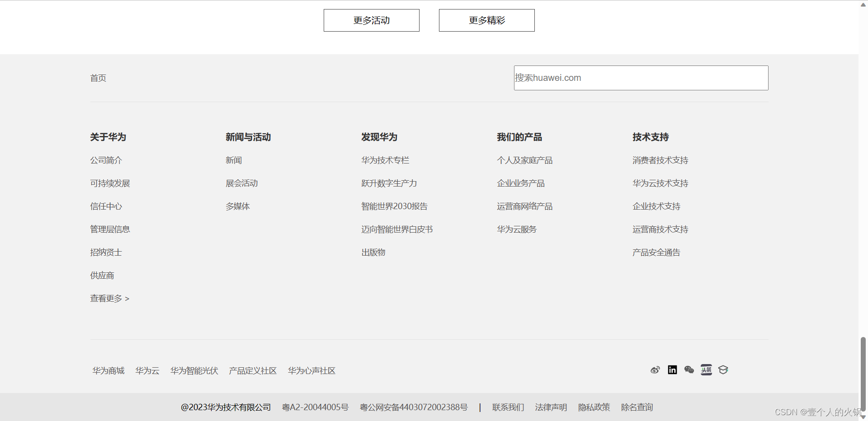Open 管理层信息 link
This screenshot has width=868, height=421.
[x=110, y=229]
